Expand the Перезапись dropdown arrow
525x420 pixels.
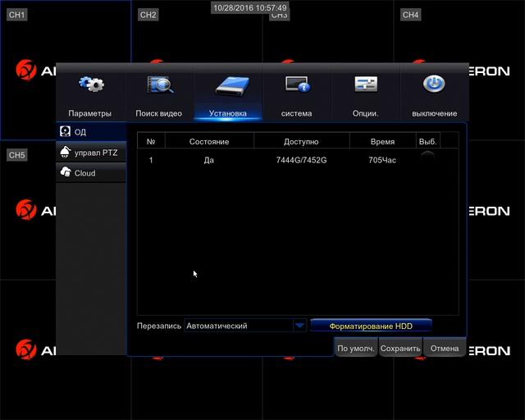pos(299,326)
